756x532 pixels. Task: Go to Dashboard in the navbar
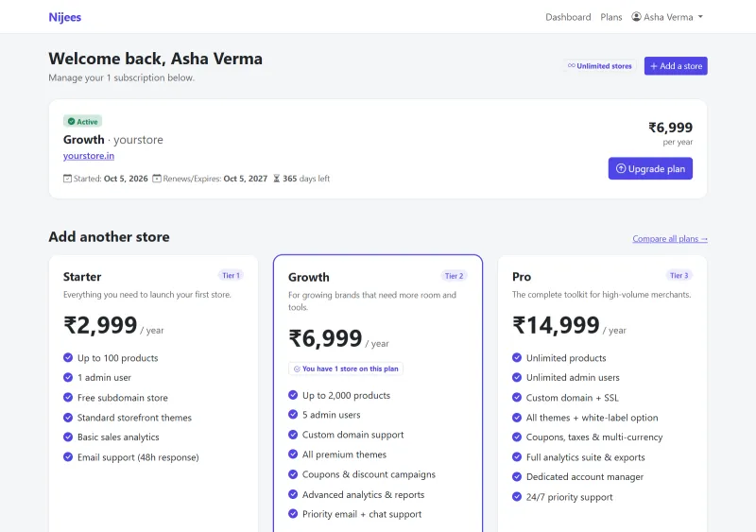pyautogui.click(x=568, y=17)
